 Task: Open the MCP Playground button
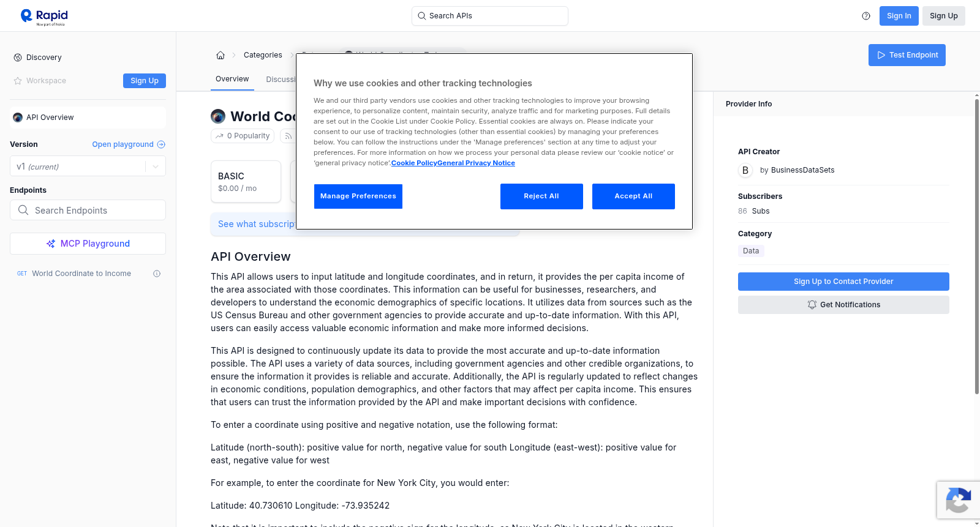point(88,244)
